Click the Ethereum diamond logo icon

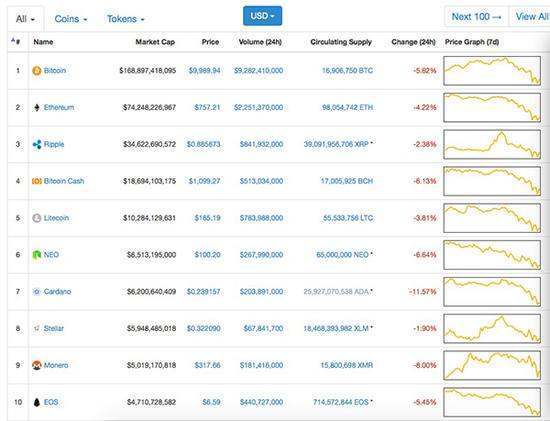pos(36,107)
